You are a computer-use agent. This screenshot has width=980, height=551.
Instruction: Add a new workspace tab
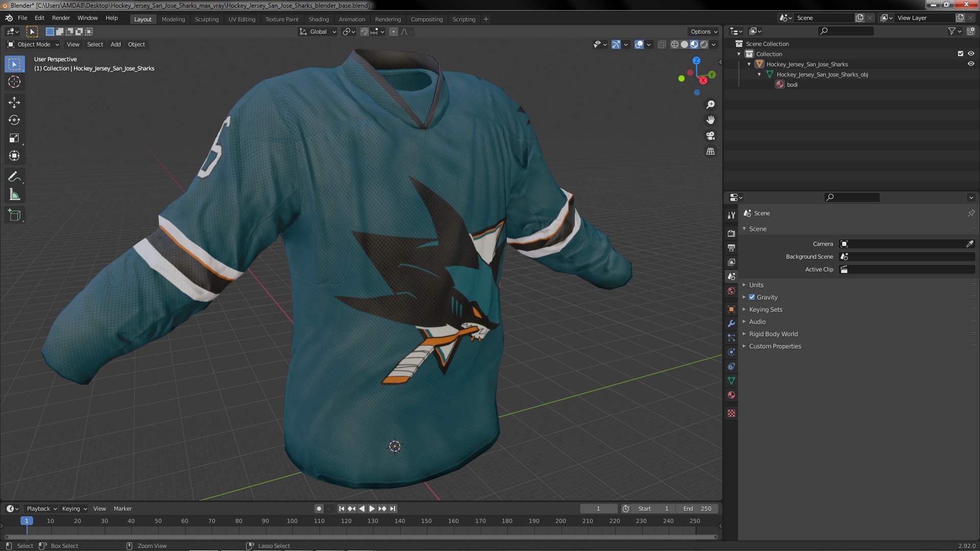486,19
